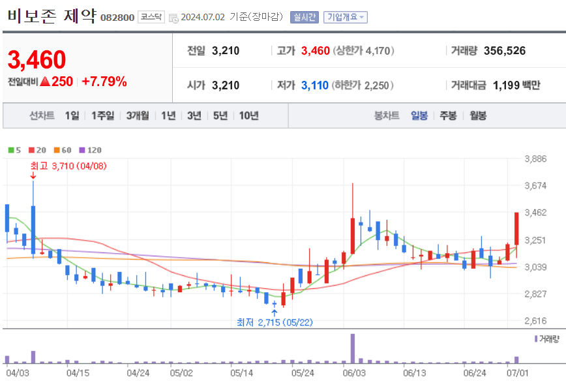Image resolution: width=566 pixels, height=392 pixels.
Task: Click the 3,462 price axis label
Action: [536, 213]
